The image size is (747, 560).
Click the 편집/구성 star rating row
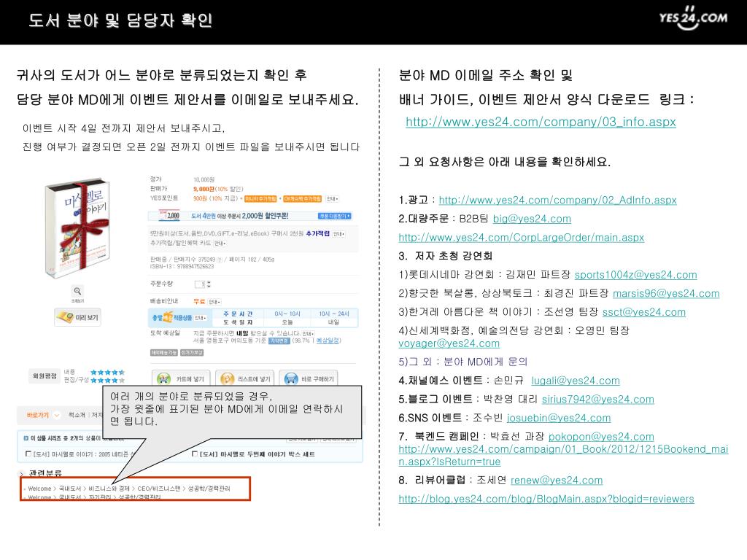[108, 380]
